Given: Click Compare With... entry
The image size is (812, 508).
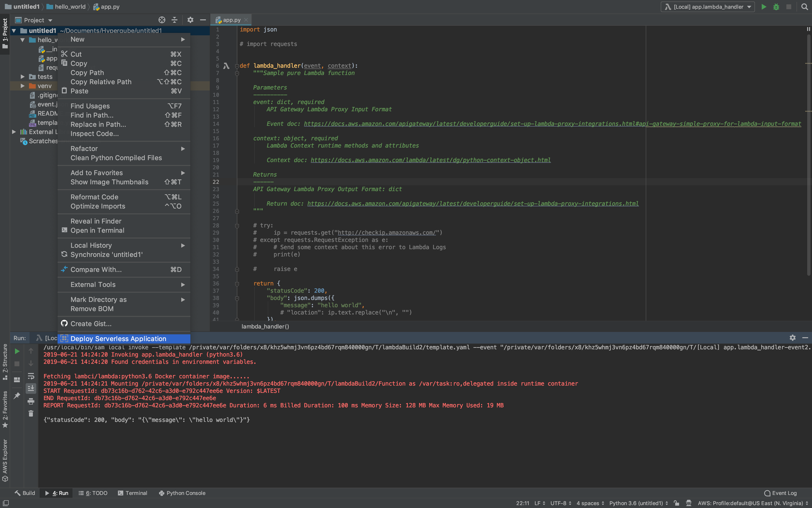Looking at the screenshot, I should [124, 269].
